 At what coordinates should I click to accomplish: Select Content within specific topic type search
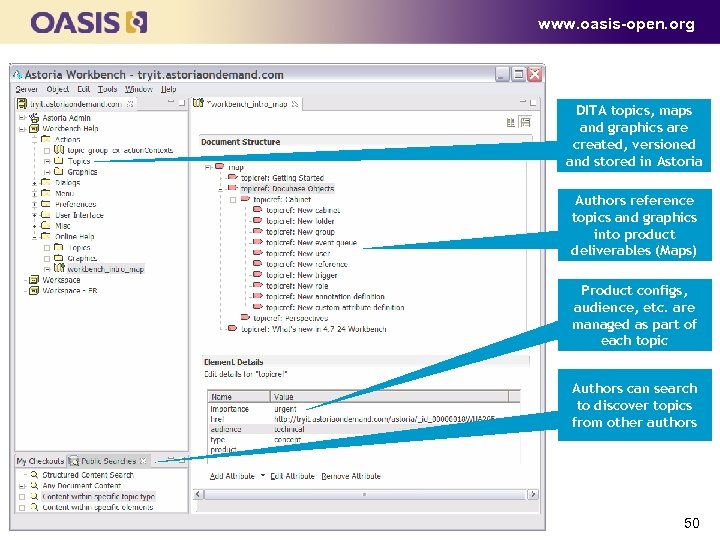(98, 496)
